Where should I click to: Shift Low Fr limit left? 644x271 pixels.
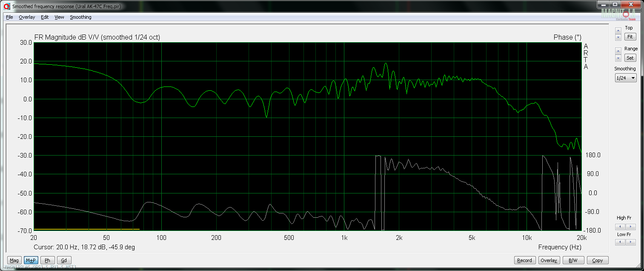coord(620,242)
